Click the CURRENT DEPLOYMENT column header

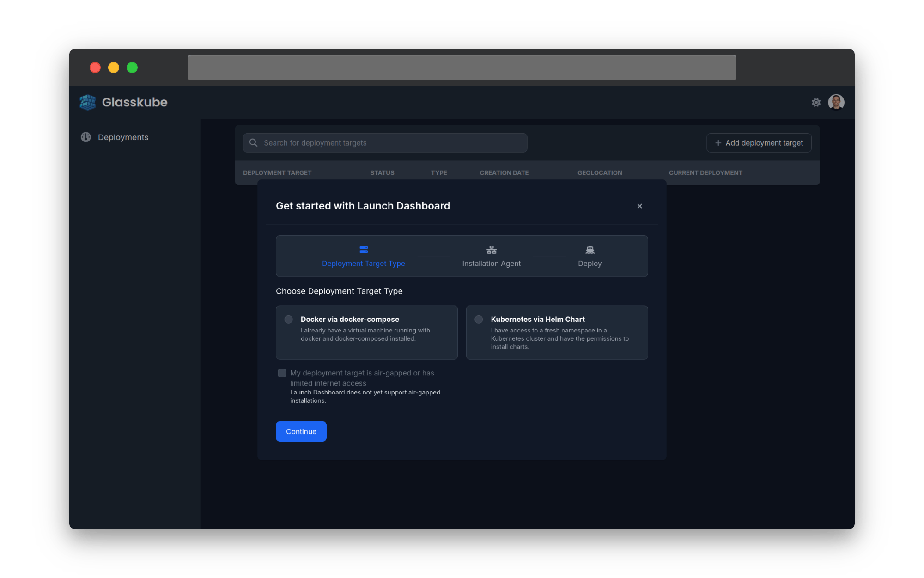(x=705, y=173)
